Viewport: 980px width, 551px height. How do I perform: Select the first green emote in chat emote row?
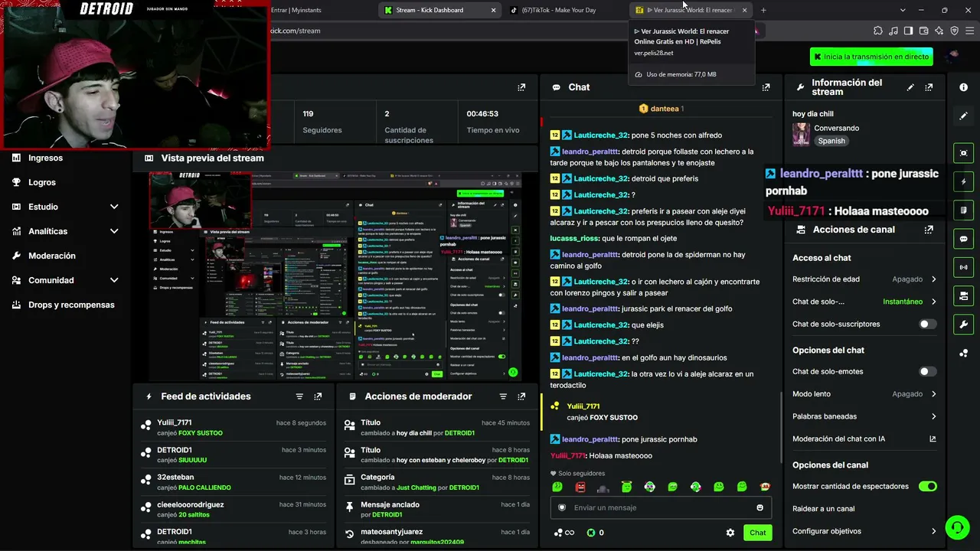(x=557, y=487)
